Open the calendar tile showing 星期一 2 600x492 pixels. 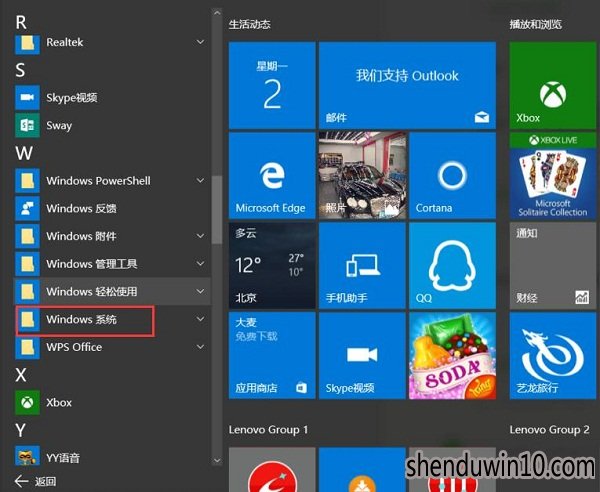(272, 85)
